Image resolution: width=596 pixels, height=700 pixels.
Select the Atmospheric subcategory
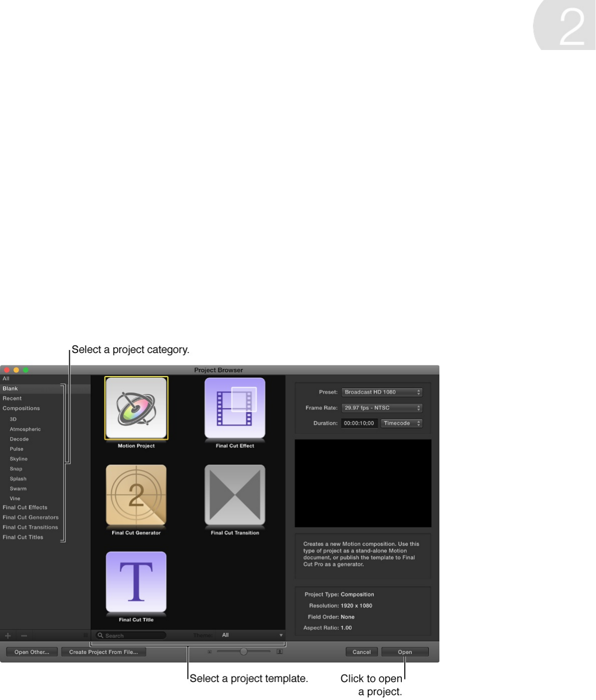[25, 429]
